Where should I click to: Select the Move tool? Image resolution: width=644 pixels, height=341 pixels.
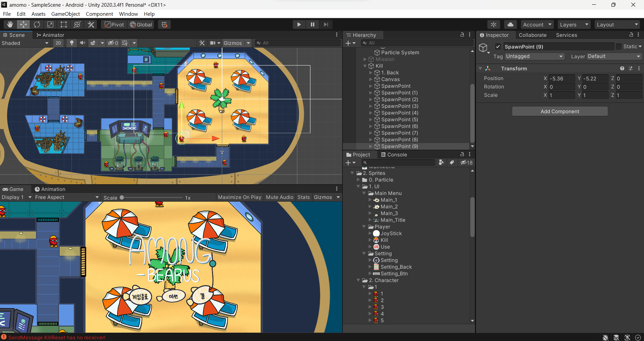click(23, 24)
